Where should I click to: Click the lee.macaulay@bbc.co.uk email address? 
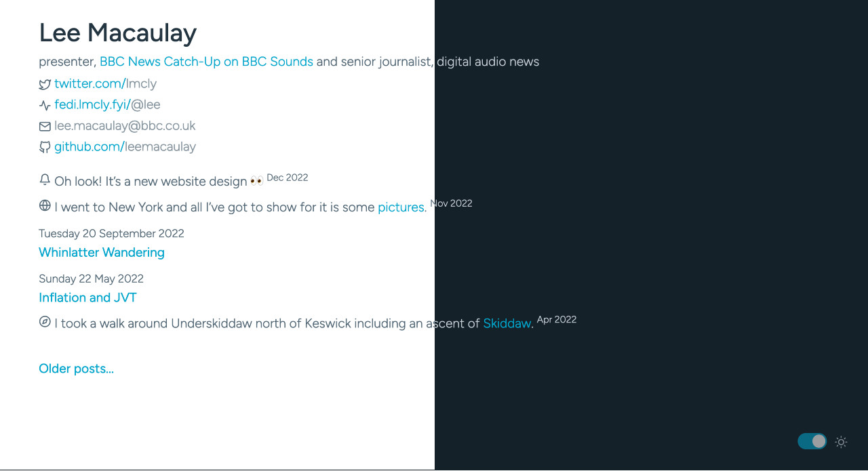pyautogui.click(x=125, y=125)
